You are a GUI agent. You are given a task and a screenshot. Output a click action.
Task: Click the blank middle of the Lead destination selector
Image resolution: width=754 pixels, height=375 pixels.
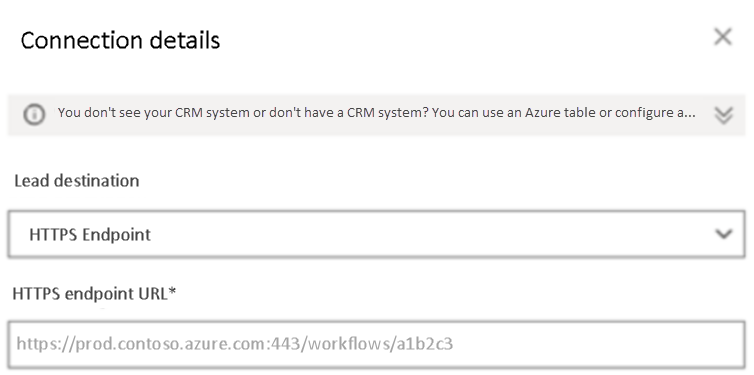coord(433,234)
